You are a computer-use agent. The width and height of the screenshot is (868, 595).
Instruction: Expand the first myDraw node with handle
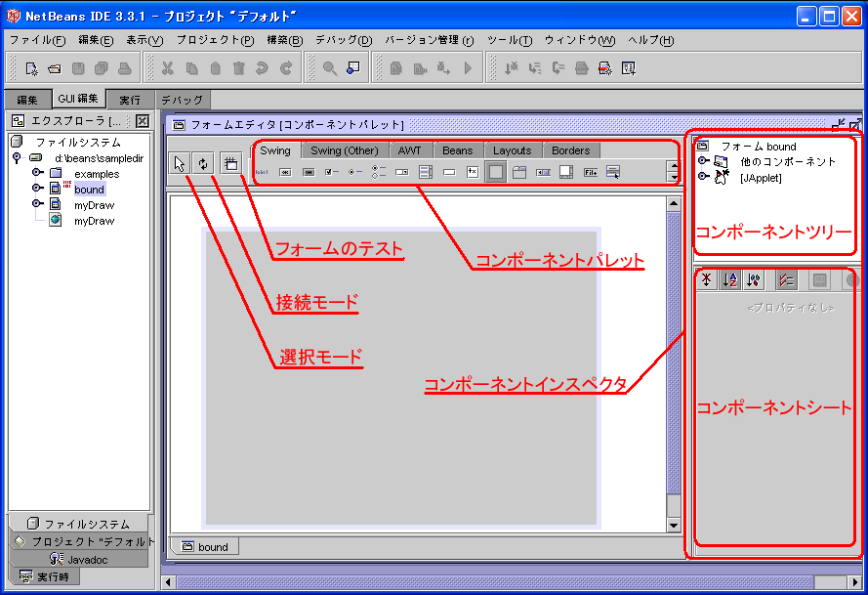point(37,204)
